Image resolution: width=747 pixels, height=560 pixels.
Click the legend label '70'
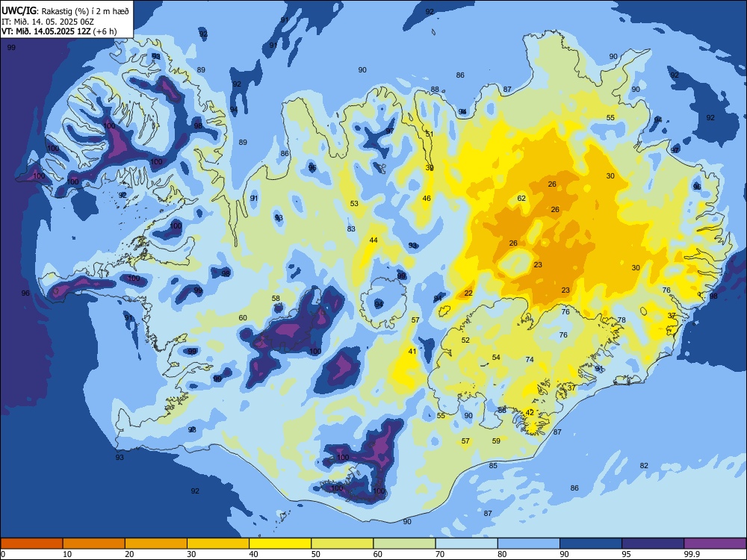point(441,554)
